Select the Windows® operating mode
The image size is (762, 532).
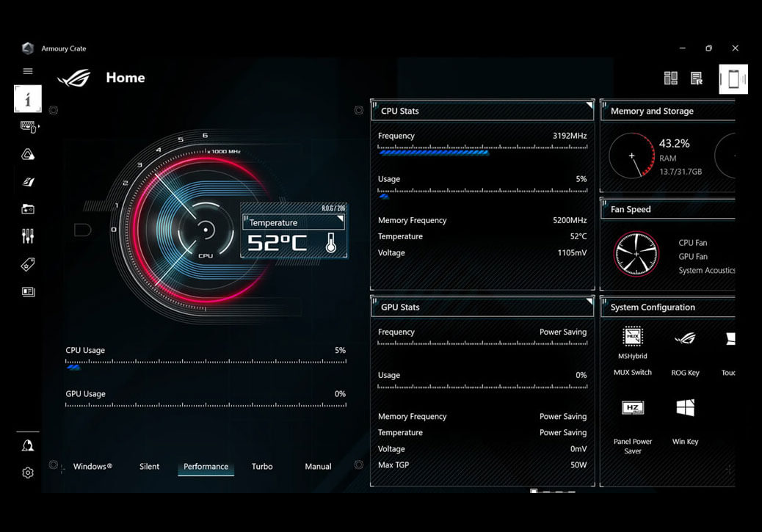point(92,467)
